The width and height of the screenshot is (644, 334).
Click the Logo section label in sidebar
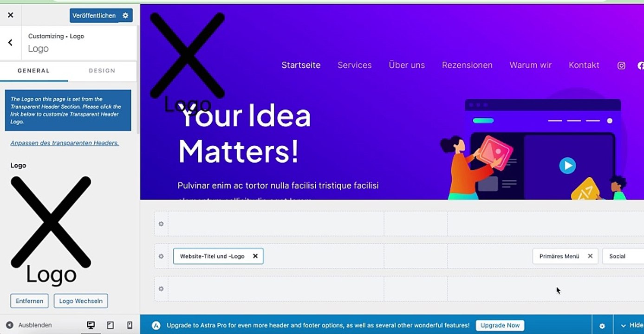pos(19,166)
